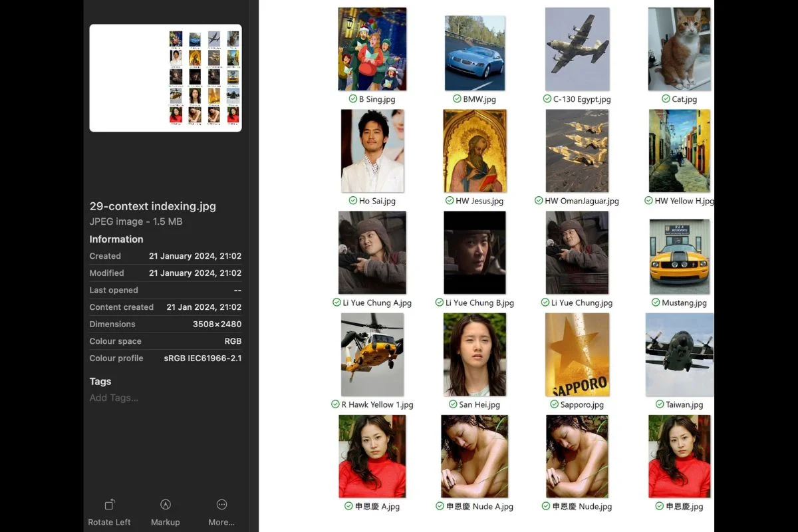Click the Add Tags field

tap(114, 398)
